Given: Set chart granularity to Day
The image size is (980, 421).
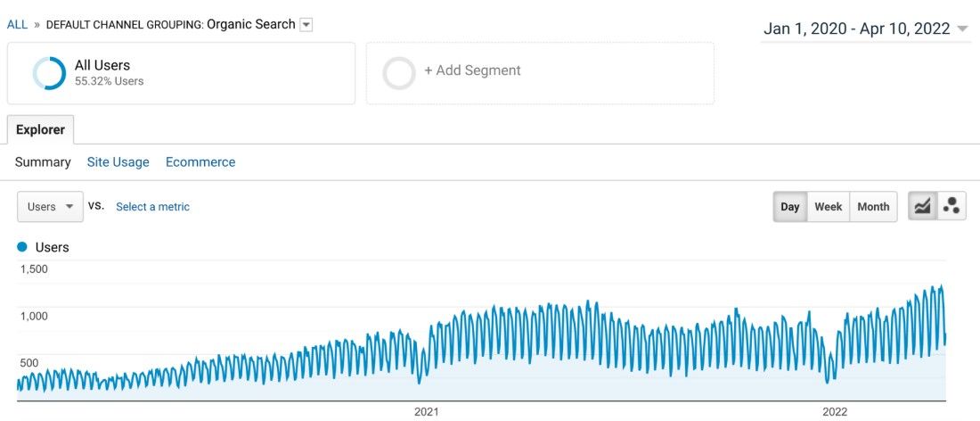Looking at the screenshot, I should [790, 206].
